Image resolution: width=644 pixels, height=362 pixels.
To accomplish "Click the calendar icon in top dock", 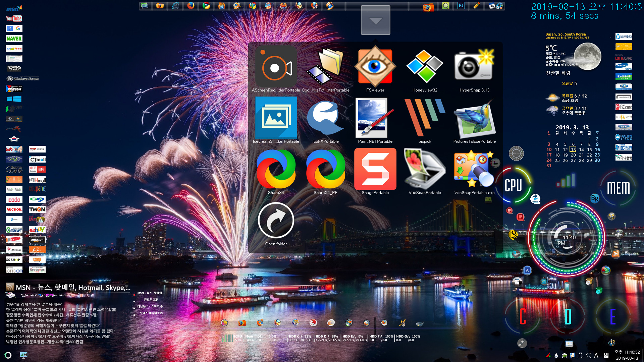I will (x=492, y=6).
